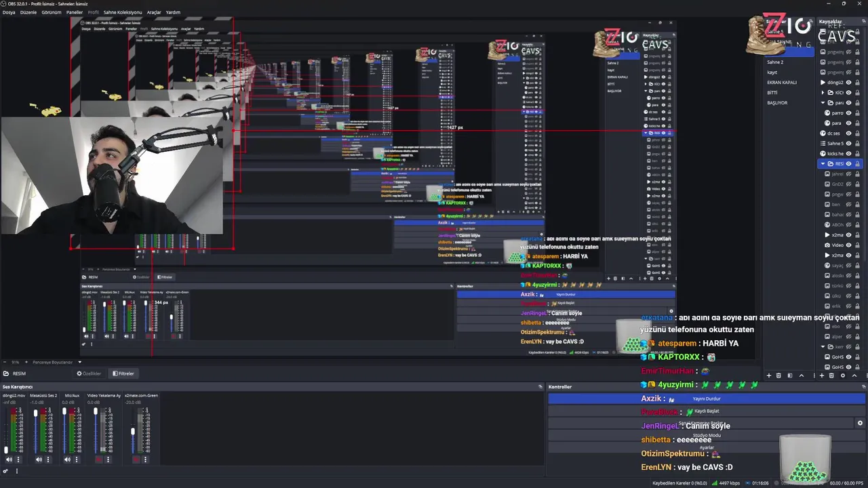Delete selected source with trash icon
This screenshot has width=868, height=488.
(x=831, y=375)
